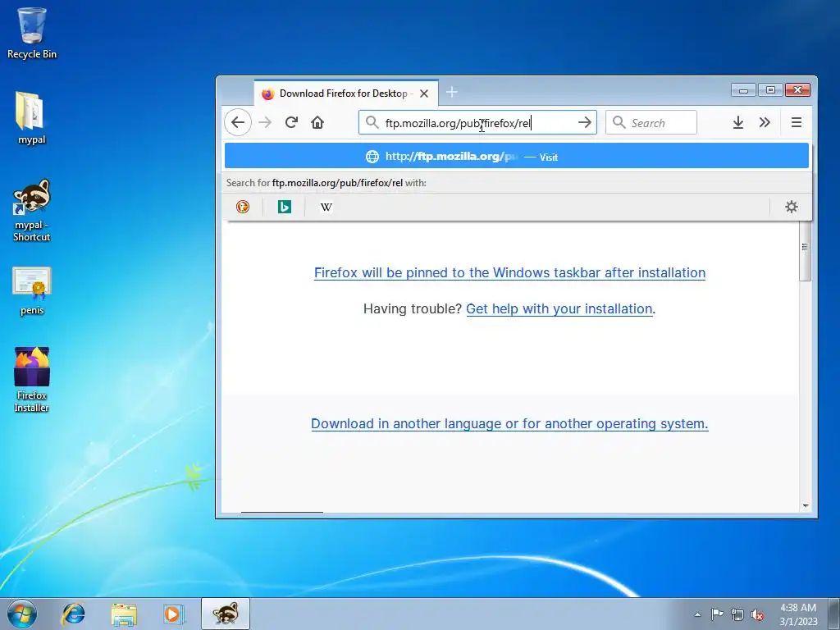Open the Downloads arrow button
The image size is (840, 630).
coord(738,123)
